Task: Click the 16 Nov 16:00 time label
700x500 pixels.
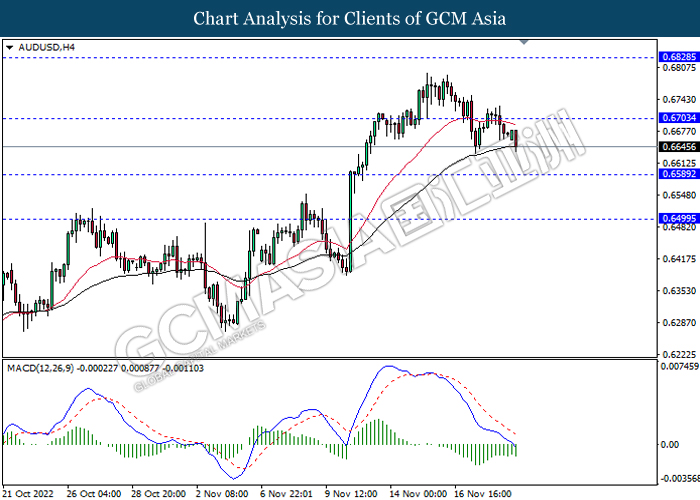Action: (483, 493)
